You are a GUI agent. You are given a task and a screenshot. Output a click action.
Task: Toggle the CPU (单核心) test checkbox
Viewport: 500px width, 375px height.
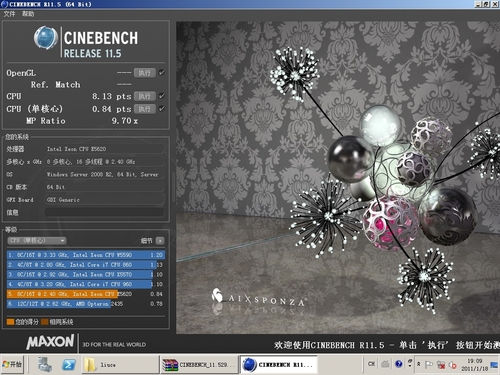click(162, 109)
